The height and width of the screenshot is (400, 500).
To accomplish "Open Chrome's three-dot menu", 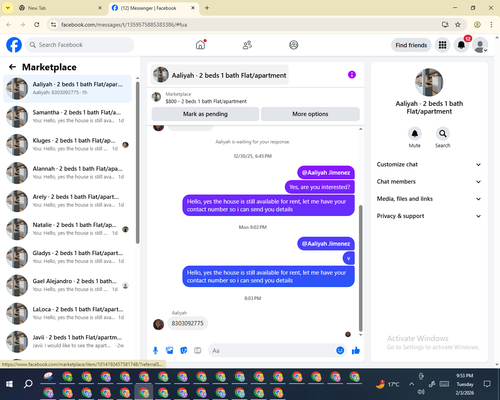I will pos(491,24).
